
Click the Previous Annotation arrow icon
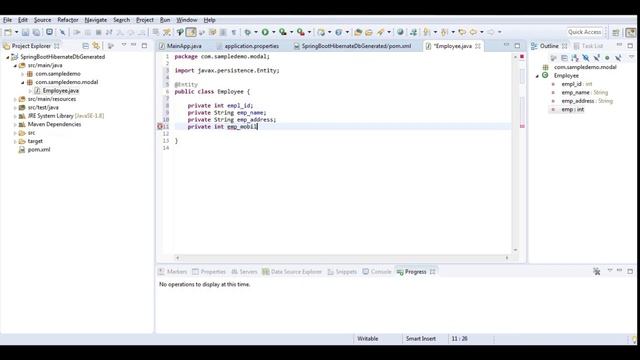pyautogui.click(x=445, y=32)
